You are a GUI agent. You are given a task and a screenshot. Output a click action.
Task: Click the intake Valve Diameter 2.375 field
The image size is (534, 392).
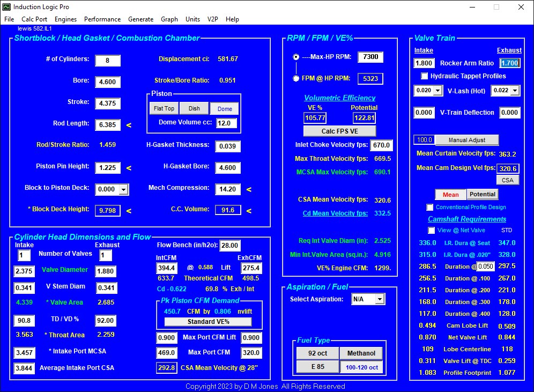[x=24, y=271]
